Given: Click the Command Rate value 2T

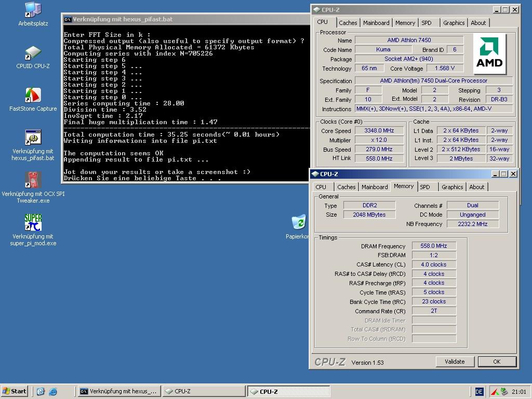Looking at the screenshot, I should point(434,311).
